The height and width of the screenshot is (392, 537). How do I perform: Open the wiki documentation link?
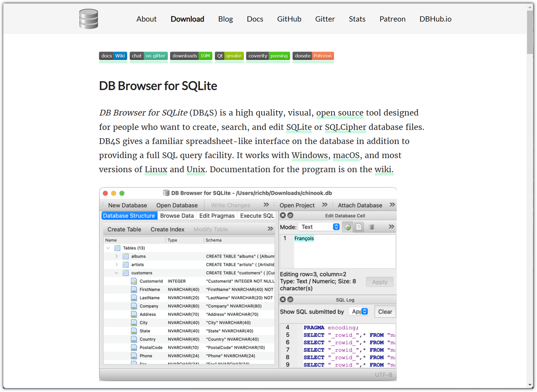(383, 169)
